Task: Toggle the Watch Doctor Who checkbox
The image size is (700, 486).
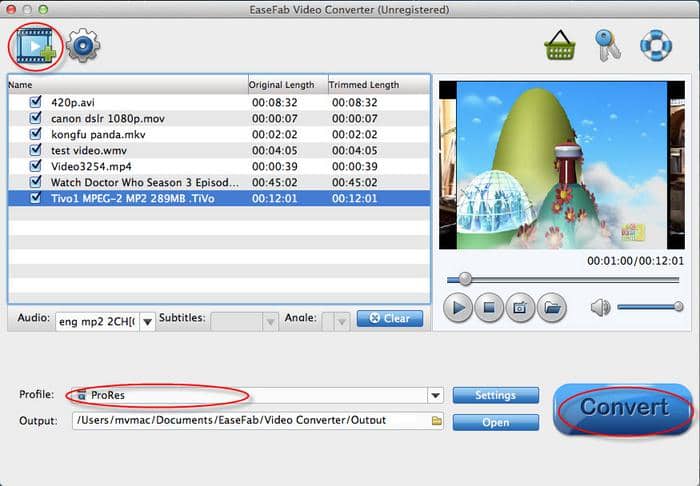Action: point(35,182)
